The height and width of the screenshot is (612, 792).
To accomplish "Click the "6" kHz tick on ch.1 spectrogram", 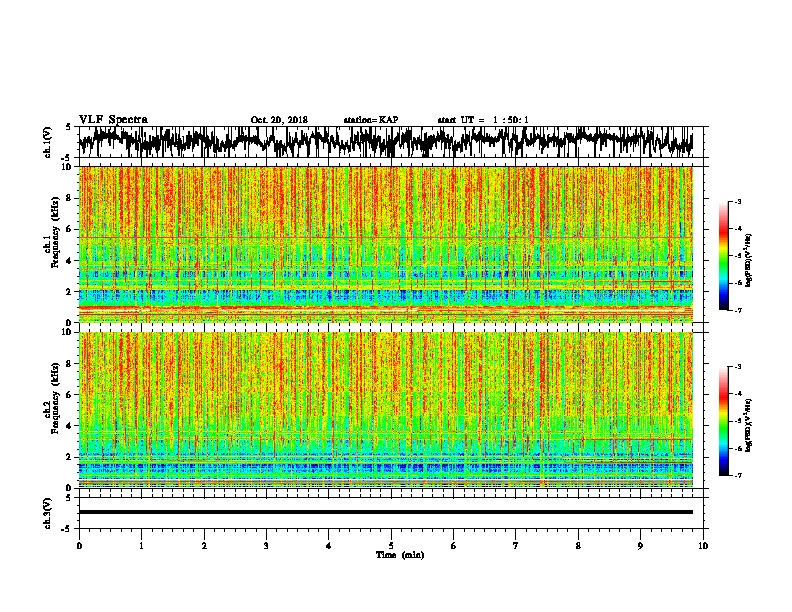I will tap(70, 229).
